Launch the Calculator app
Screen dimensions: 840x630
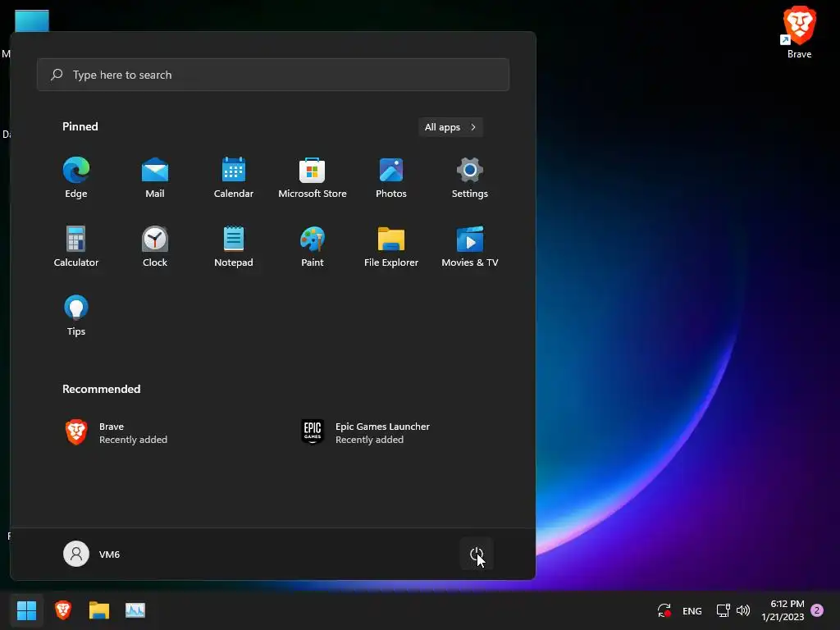click(76, 246)
